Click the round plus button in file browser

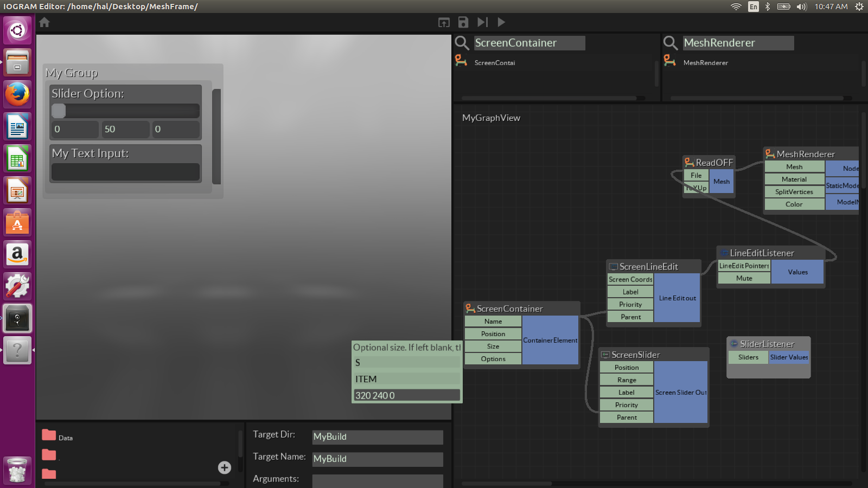click(224, 467)
